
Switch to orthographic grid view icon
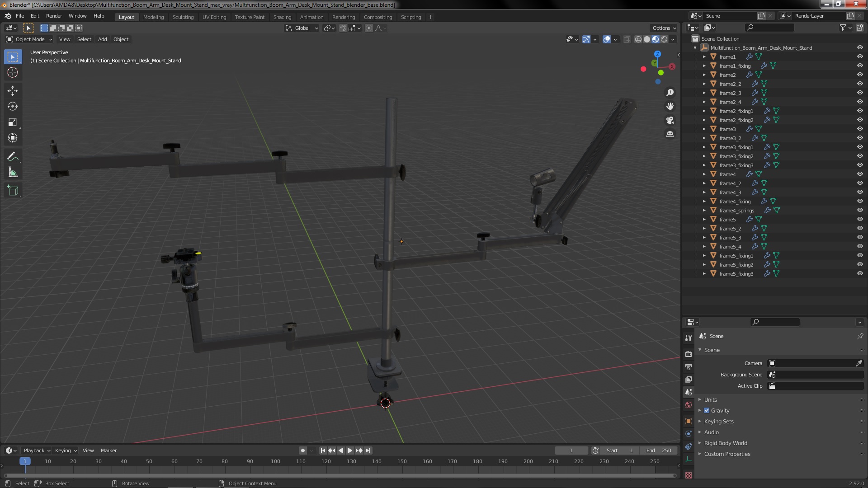click(x=670, y=134)
